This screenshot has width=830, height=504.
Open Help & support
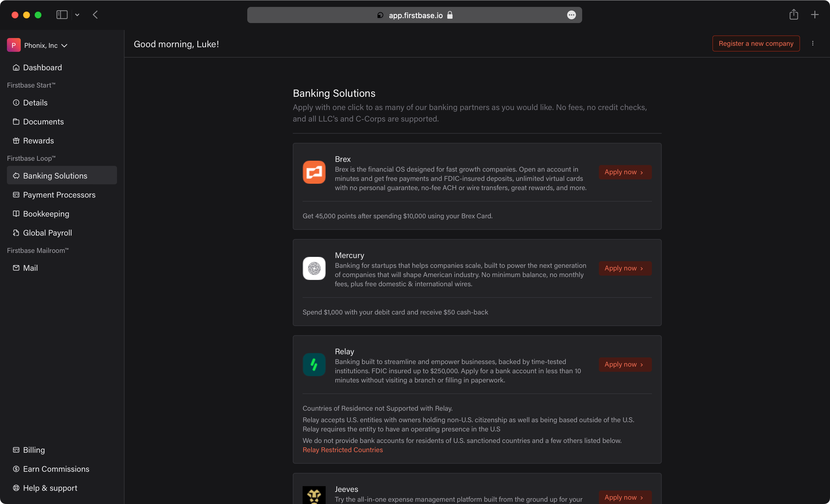click(x=62, y=488)
